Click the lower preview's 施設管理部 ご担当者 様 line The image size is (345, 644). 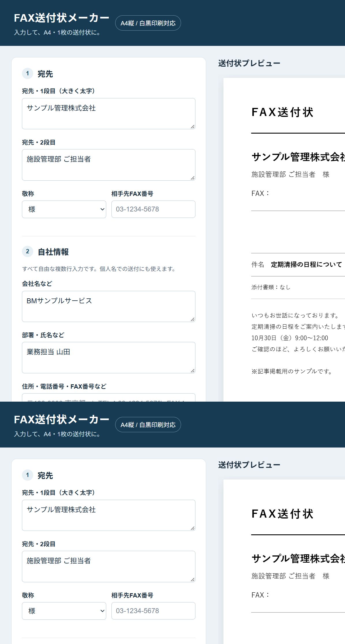click(x=290, y=576)
